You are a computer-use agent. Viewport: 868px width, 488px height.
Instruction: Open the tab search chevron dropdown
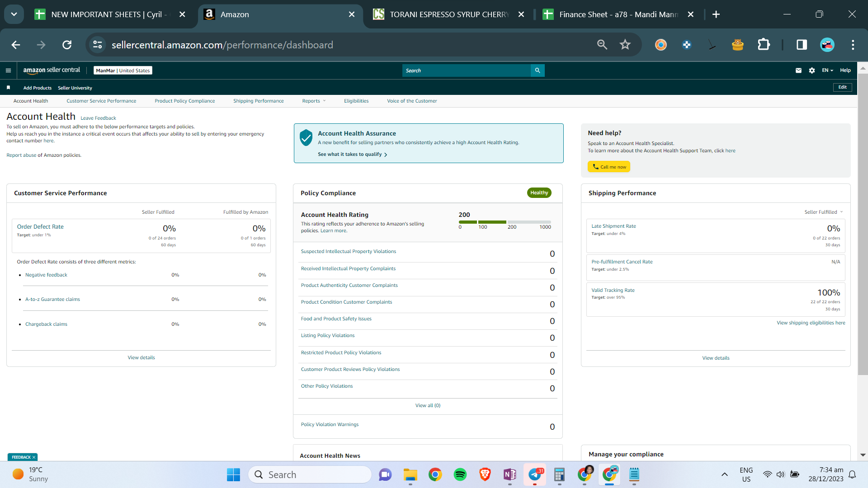[14, 14]
